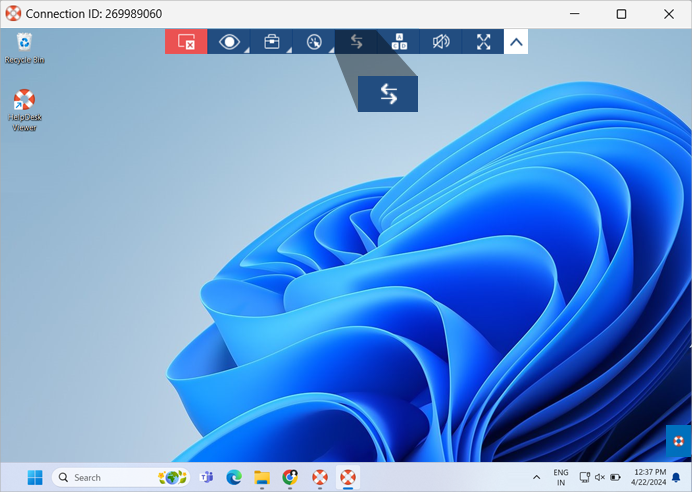The image size is (692, 492).
Task: Collapse the session toolbar with chevron
Action: coord(516,42)
